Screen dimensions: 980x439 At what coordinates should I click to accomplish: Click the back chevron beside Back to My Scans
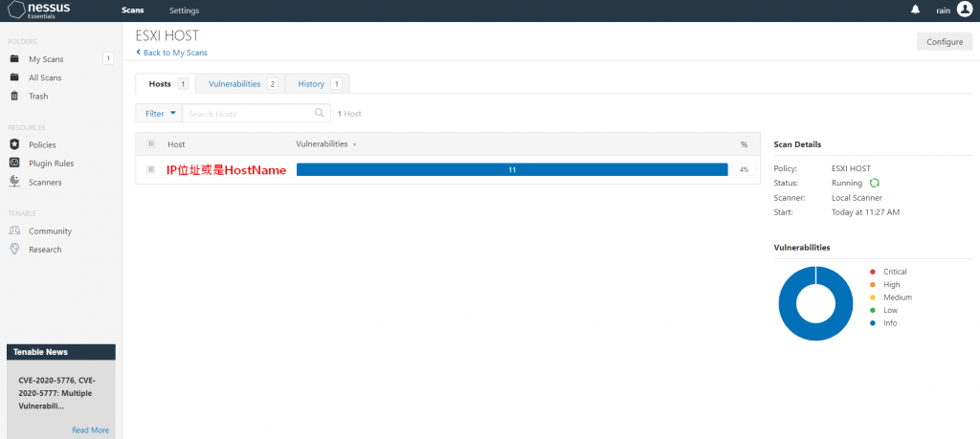138,53
